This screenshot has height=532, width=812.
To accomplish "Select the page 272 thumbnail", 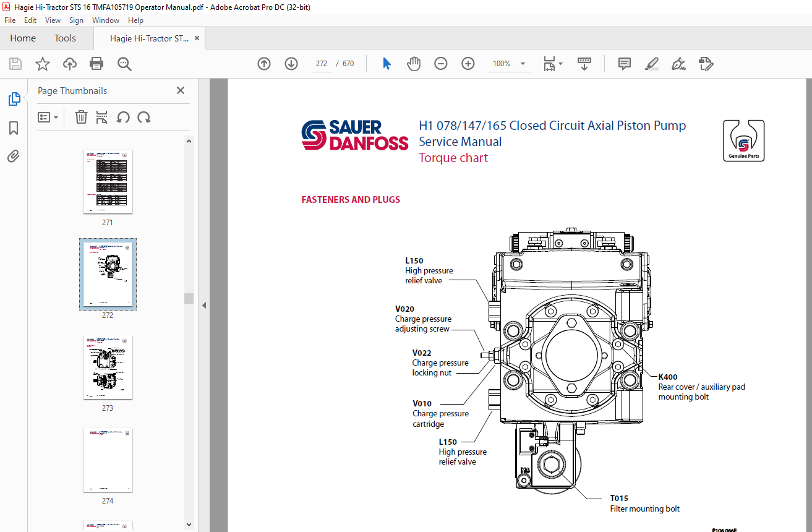I will pyautogui.click(x=108, y=274).
